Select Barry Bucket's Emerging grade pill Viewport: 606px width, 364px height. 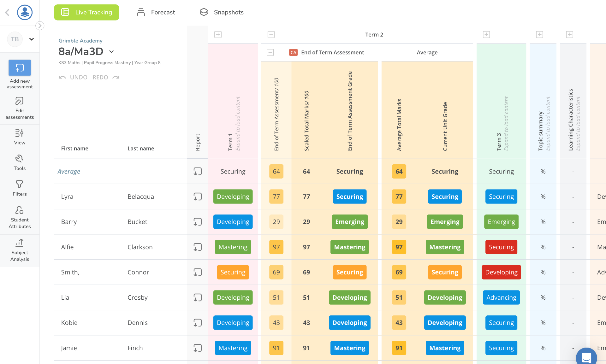coord(349,222)
